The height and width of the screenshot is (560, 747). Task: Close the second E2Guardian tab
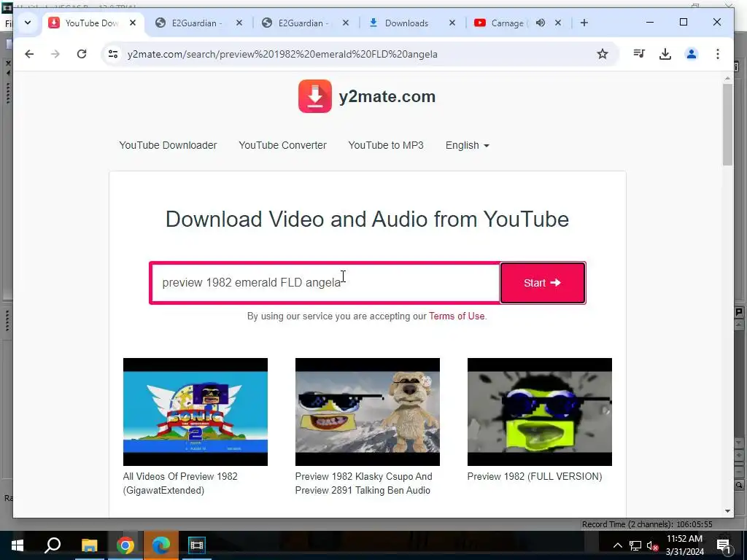tap(346, 23)
